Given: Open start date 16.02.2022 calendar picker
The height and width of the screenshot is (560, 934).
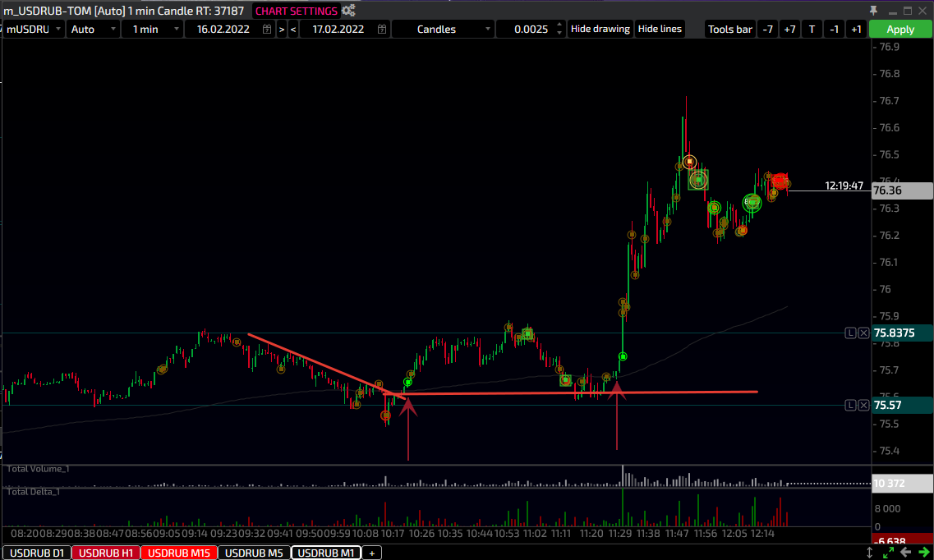Looking at the screenshot, I should [266, 29].
